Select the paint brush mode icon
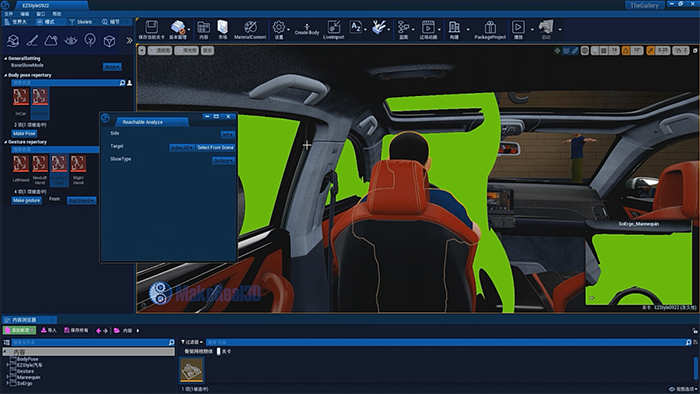The image size is (700, 394). tap(32, 41)
